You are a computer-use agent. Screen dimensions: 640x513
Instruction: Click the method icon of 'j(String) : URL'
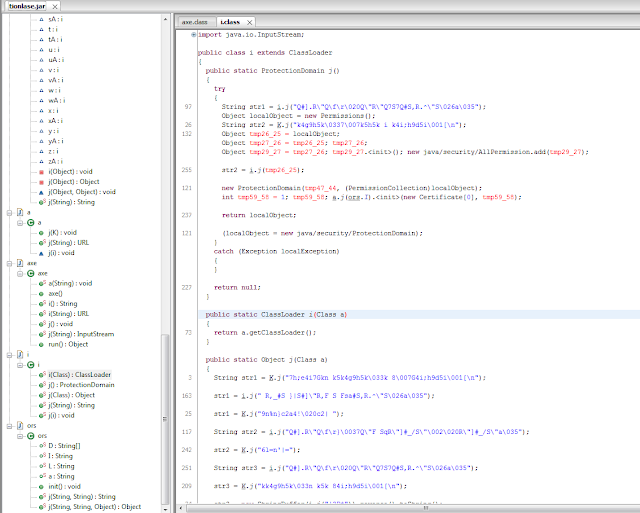click(42, 243)
